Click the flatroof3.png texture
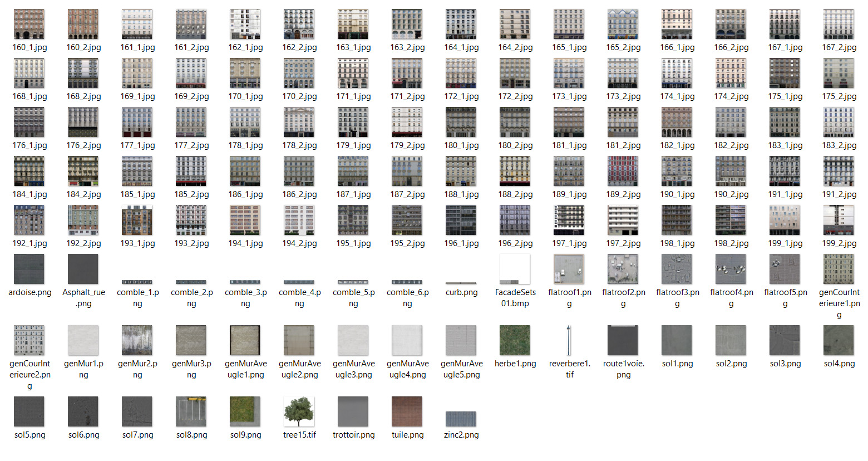 (677, 269)
